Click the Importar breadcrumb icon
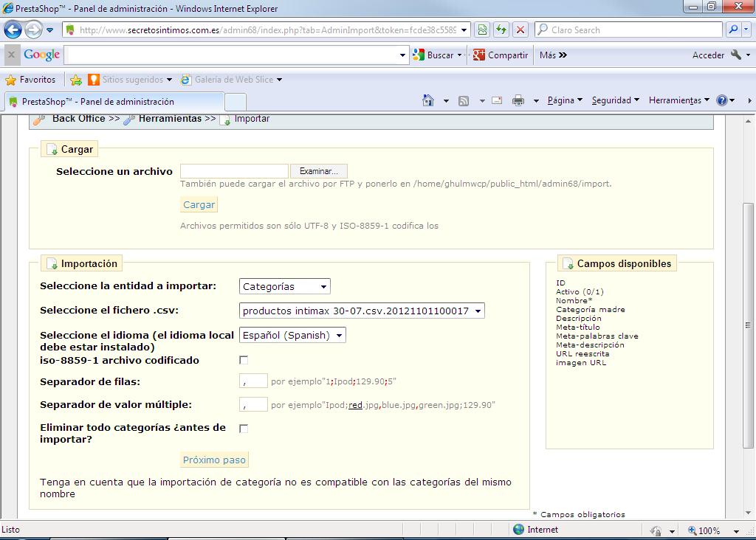Viewport: 756px width, 540px height. point(225,120)
